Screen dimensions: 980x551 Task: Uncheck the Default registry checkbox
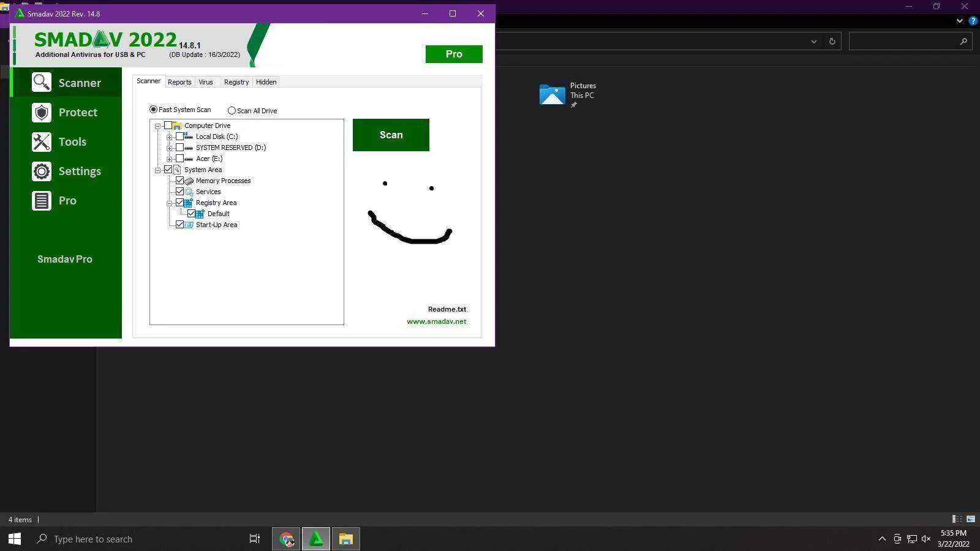click(191, 214)
